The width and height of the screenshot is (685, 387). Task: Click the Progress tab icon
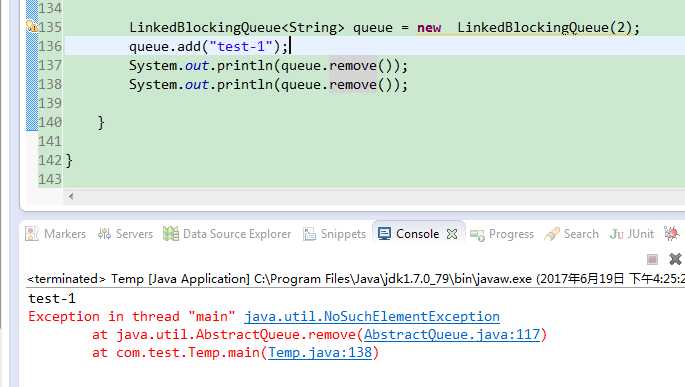(x=477, y=235)
